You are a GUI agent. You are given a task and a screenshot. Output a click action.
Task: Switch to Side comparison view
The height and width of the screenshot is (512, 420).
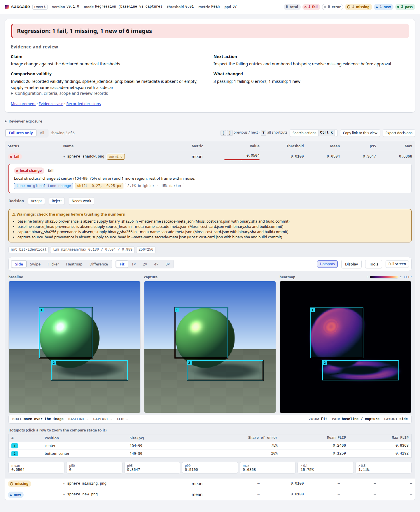[19, 264]
